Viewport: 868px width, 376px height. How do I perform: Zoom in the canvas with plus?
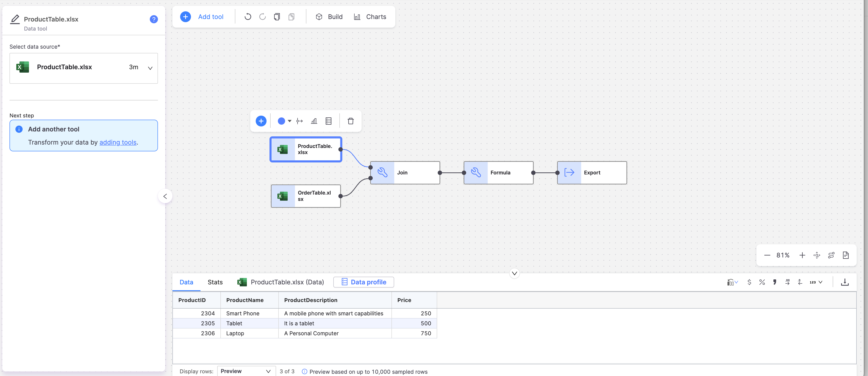[802, 255]
